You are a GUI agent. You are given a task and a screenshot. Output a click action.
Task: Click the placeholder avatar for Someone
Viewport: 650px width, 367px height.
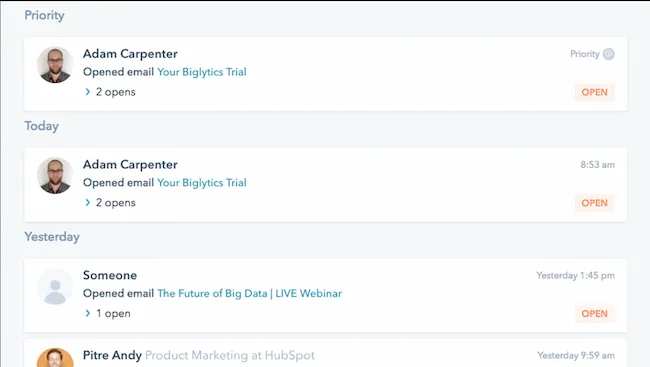pos(55,286)
